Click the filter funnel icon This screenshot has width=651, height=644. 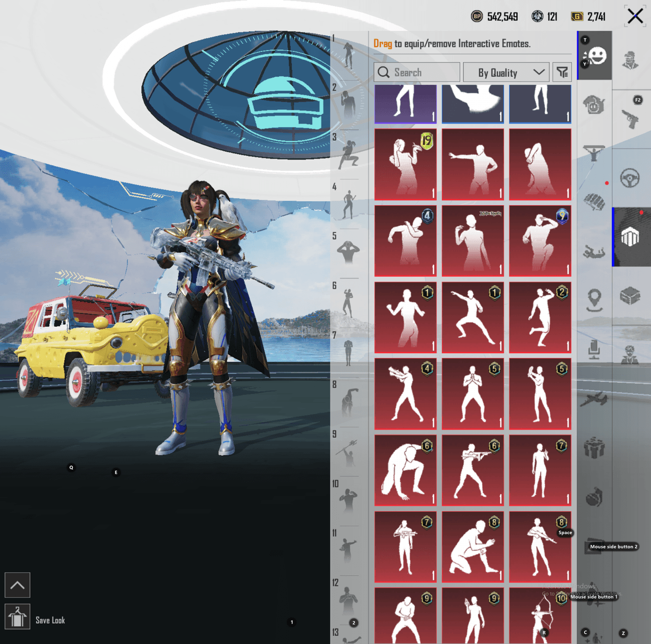point(562,72)
